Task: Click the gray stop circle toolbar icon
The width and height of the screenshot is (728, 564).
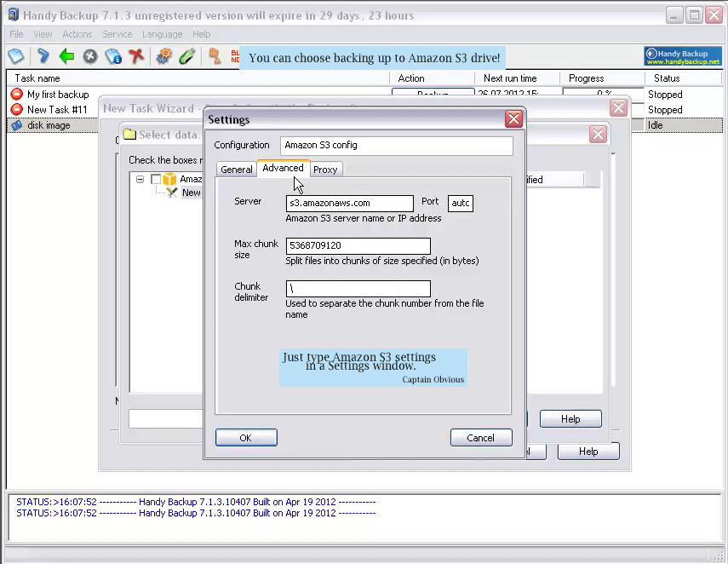Action: (89, 56)
